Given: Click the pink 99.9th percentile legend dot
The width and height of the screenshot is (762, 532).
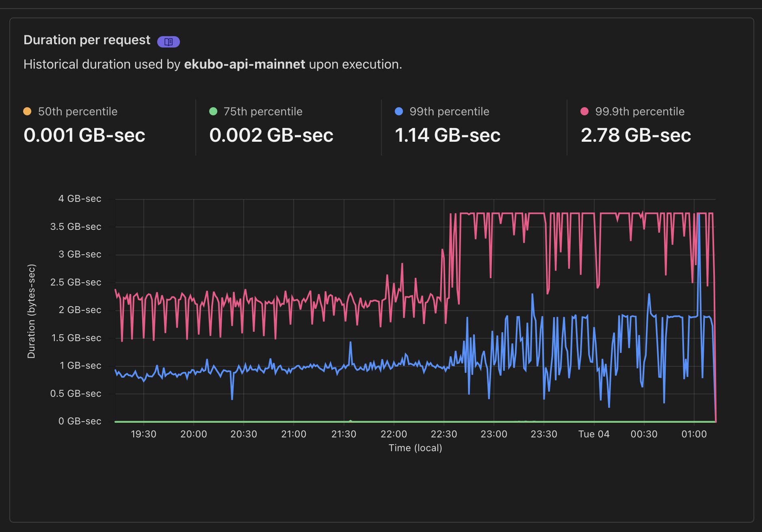Looking at the screenshot, I should click(585, 110).
